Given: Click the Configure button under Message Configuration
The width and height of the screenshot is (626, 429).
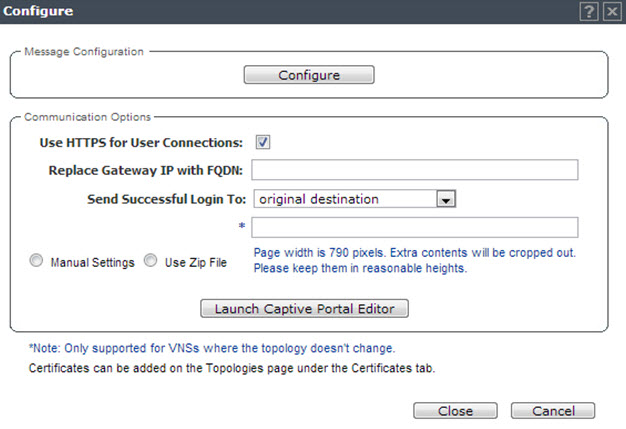Looking at the screenshot, I should click(x=309, y=75).
